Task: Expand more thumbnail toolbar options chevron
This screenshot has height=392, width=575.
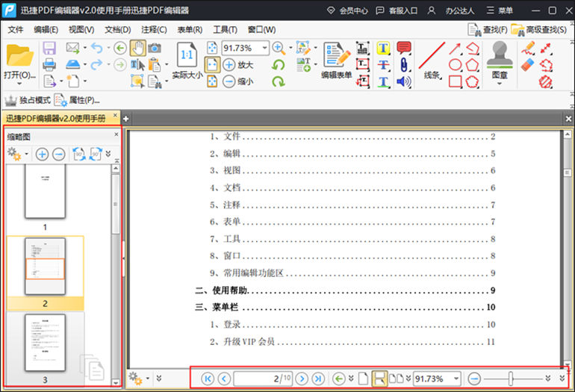Action: (108, 154)
